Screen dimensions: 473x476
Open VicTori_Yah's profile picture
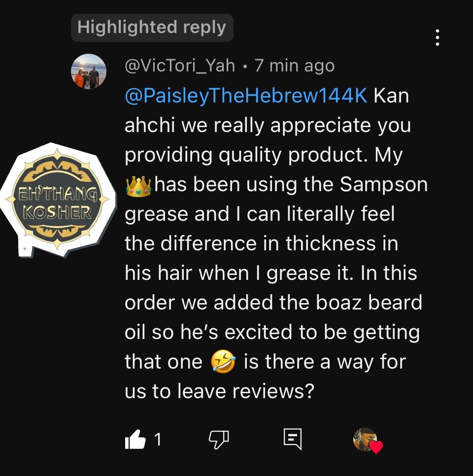pos(89,71)
